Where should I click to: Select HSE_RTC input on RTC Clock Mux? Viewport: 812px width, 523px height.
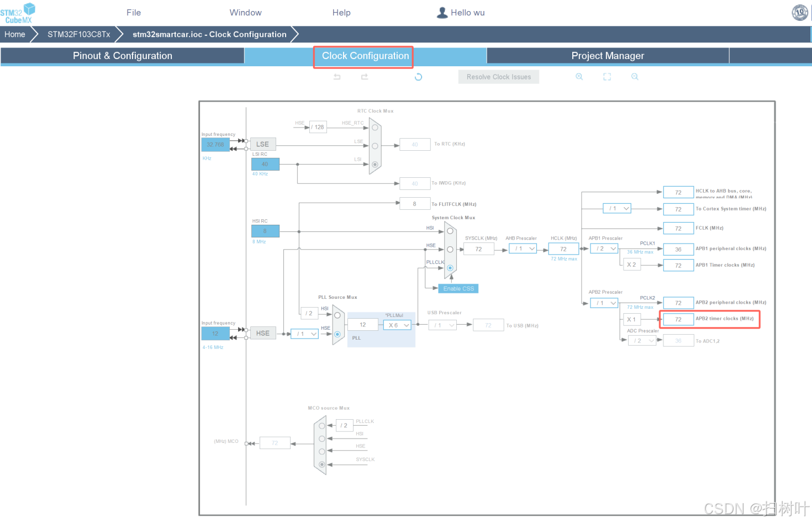coord(375,128)
